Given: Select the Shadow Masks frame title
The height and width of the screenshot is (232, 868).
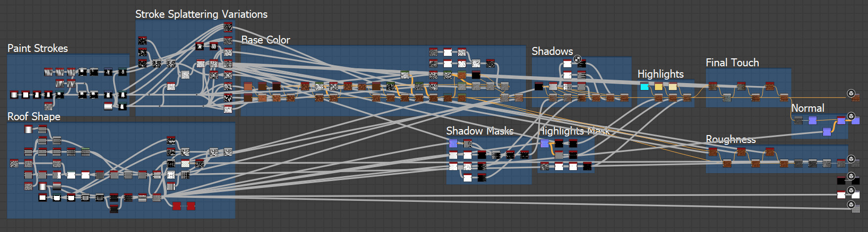Looking at the screenshot, I should pos(479,131).
